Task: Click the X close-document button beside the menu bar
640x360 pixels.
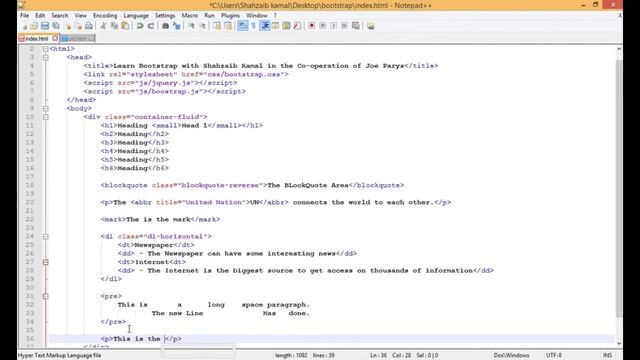Action: [620, 16]
